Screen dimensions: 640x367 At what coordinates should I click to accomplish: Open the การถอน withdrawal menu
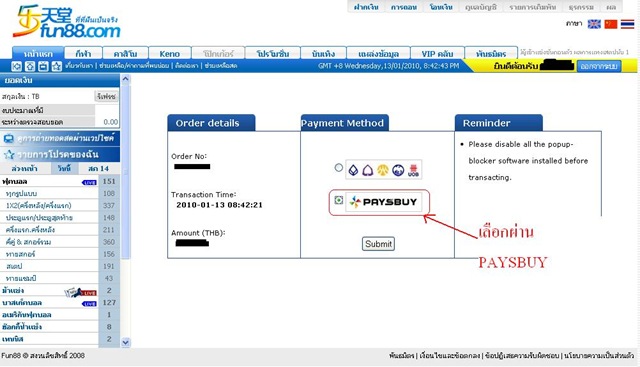(x=404, y=7)
